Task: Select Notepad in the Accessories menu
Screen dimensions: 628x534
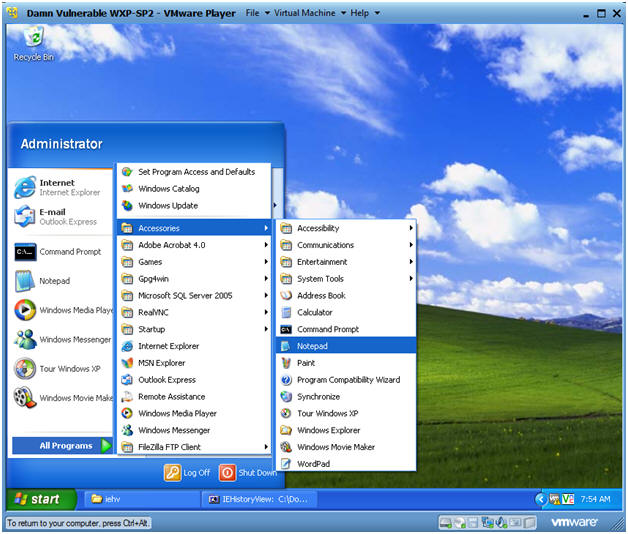Action: tap(346, 346)
